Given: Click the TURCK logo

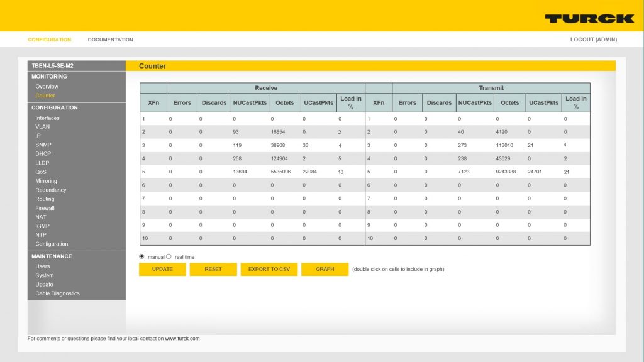Looking at the screenshot, I should 589,18.
